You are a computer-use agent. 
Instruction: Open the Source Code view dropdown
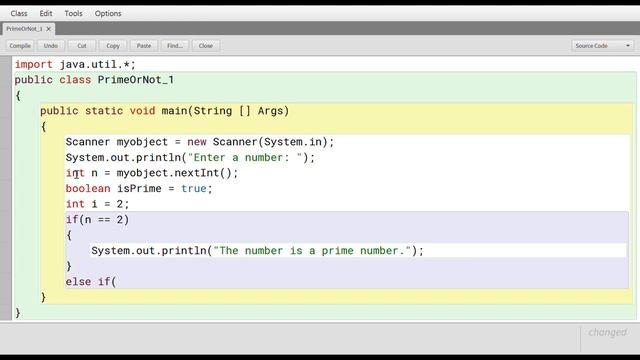pos(603,46)
